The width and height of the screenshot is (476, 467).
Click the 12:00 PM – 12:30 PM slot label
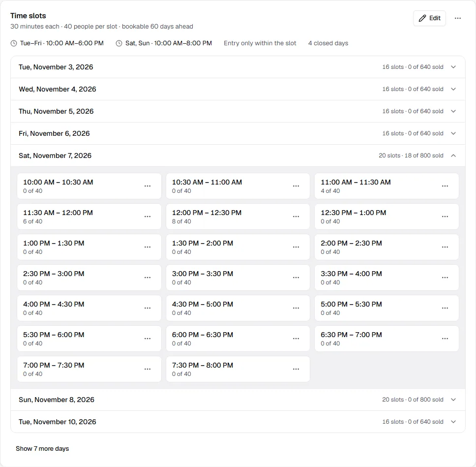coord(207,213)
